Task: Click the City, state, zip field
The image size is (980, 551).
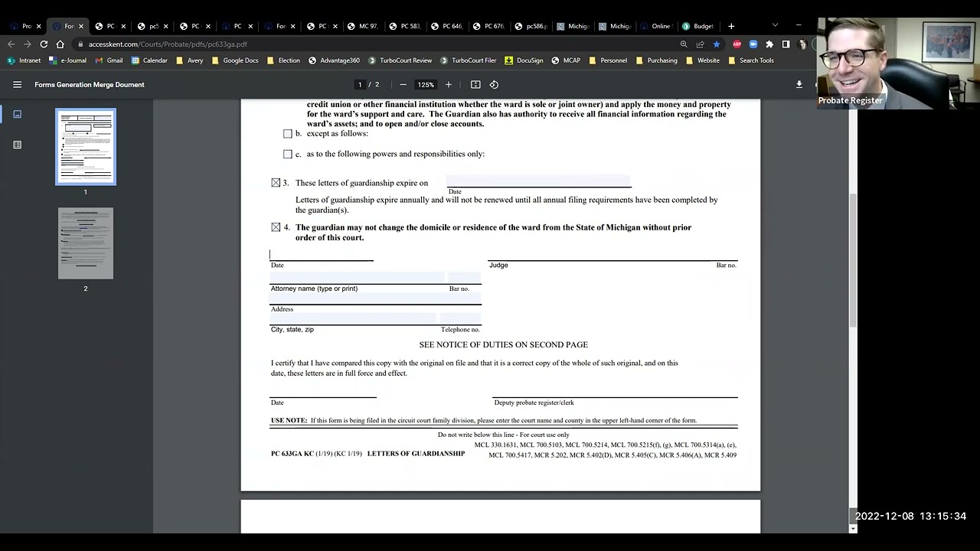Action: (353, 318)
